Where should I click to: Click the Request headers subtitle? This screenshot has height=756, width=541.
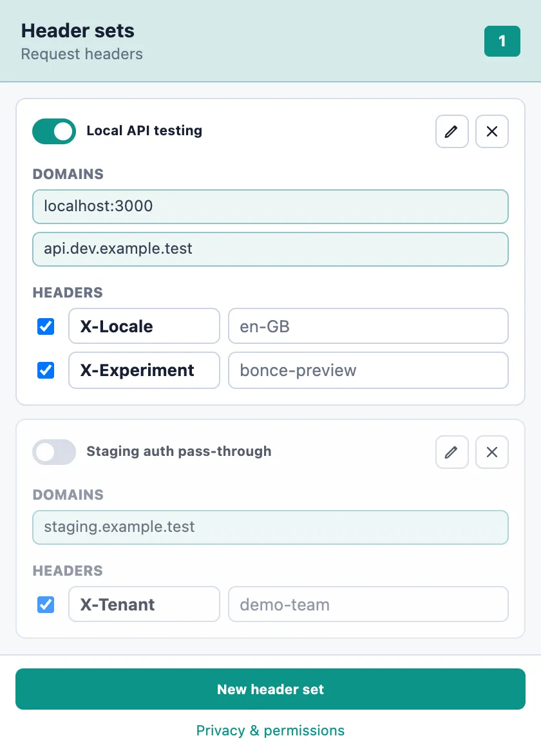tap(82, 54)
